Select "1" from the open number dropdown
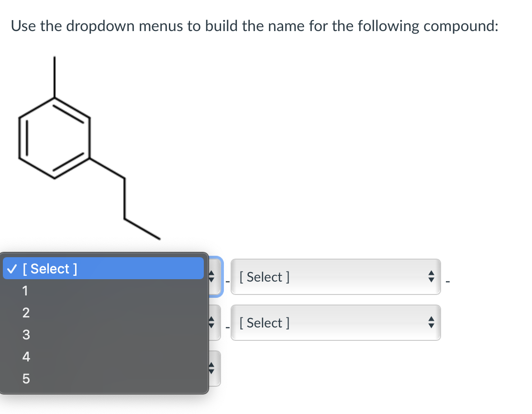The height and width of the screenshot is (414, 532). (x=25, y=291)
